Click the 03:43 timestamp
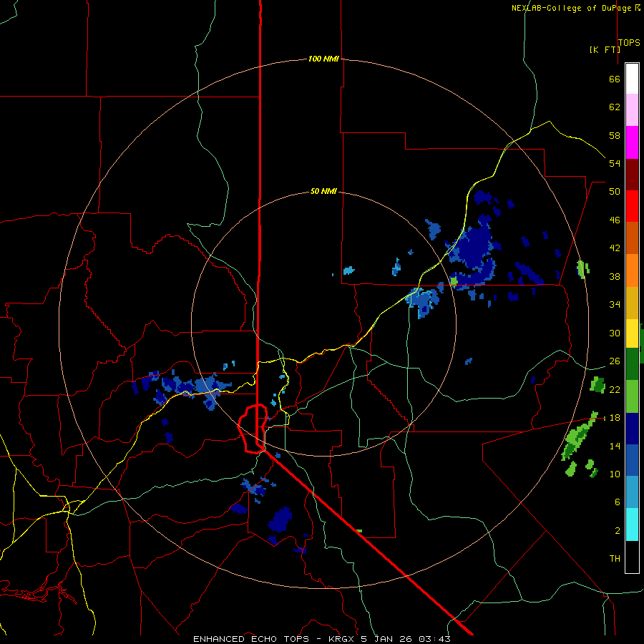644x644 pixels. point(434,639)
